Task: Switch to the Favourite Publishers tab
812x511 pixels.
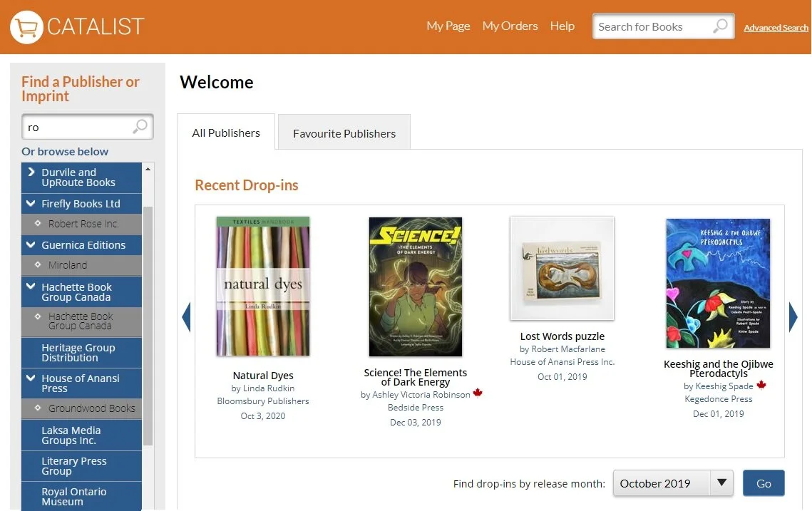Action: (x=344, y=133)
